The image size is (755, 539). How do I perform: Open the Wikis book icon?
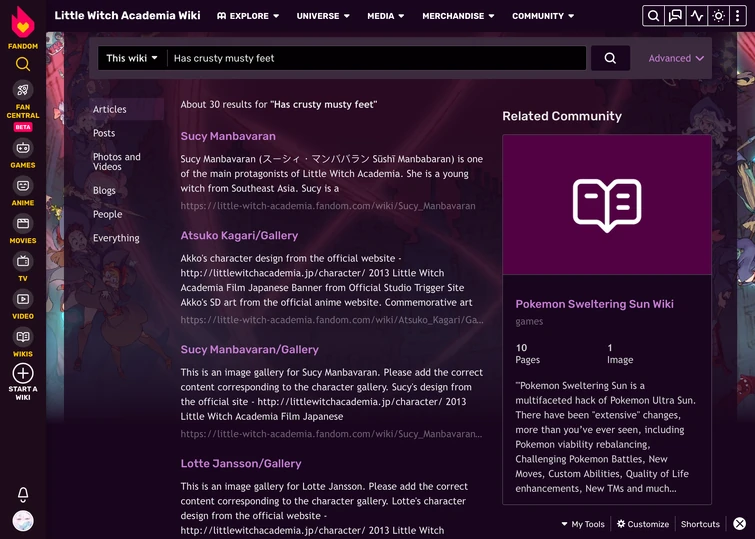pos(23,337)
